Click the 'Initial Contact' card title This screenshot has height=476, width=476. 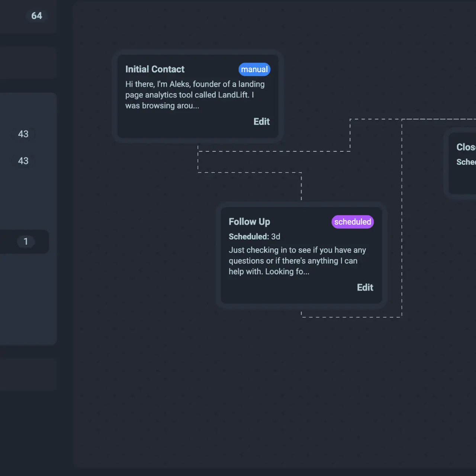pos(155,70)
